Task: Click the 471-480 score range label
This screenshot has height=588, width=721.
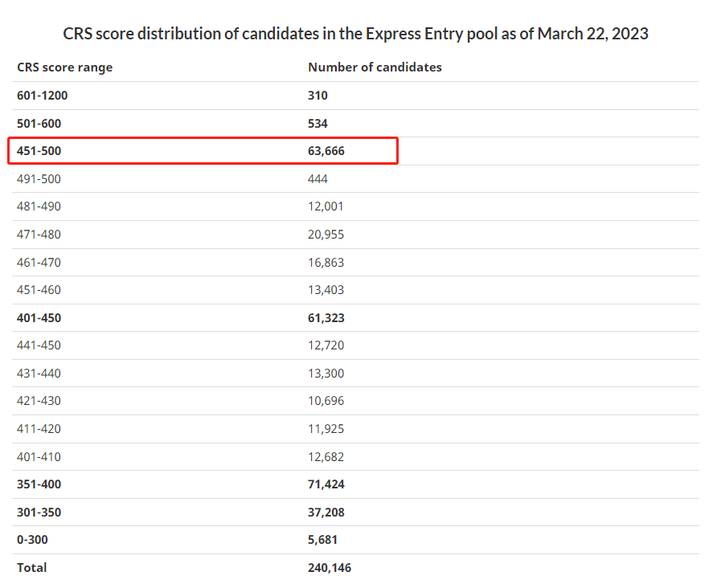Action: pyautogui.click(x=39, y=235)
